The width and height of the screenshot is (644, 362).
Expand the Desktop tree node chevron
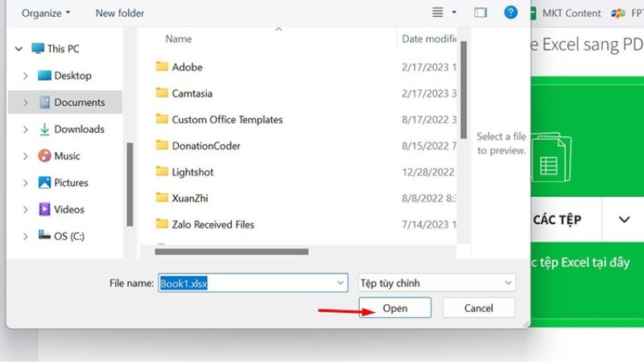coord(26,76)
